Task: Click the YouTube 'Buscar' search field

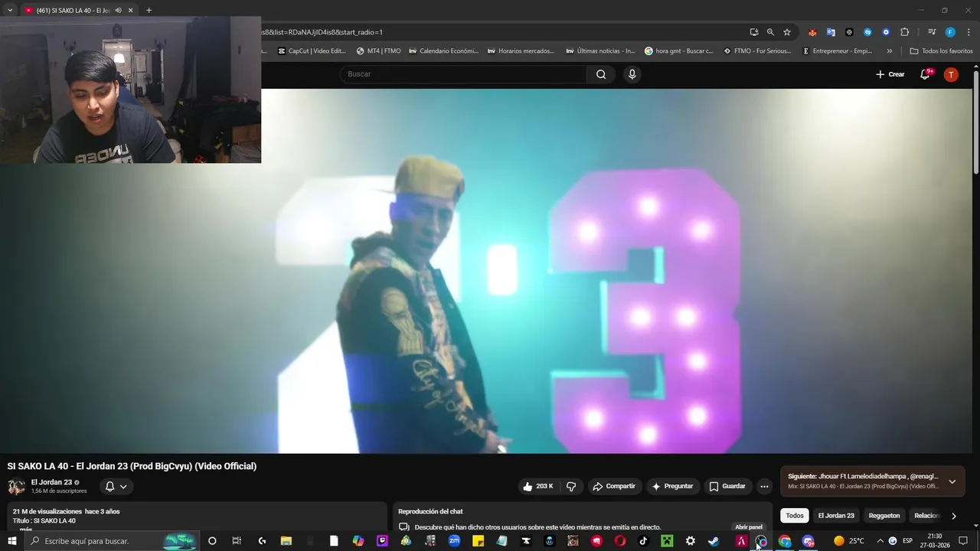Action: pos(463,74)
